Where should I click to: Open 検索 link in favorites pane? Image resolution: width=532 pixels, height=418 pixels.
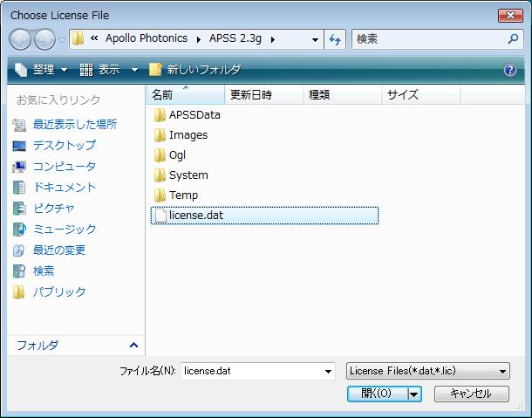pyautogui.click(x=44, y=271)
